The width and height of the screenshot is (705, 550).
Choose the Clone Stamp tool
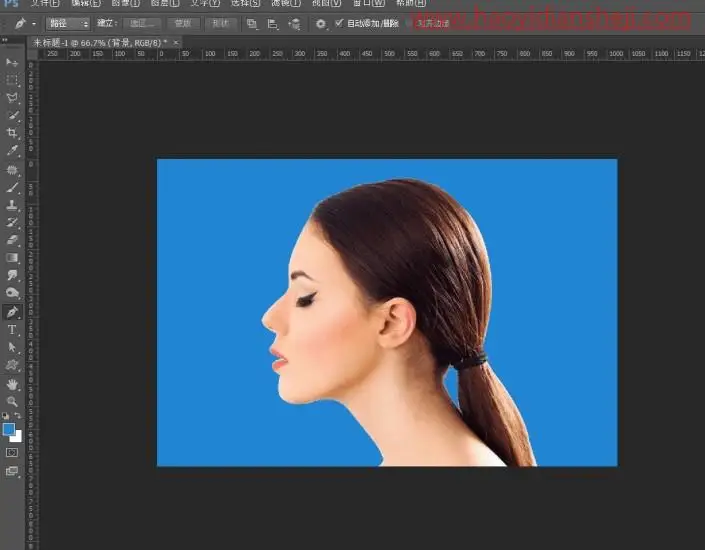pyautogui.click(x=12, y=205)
